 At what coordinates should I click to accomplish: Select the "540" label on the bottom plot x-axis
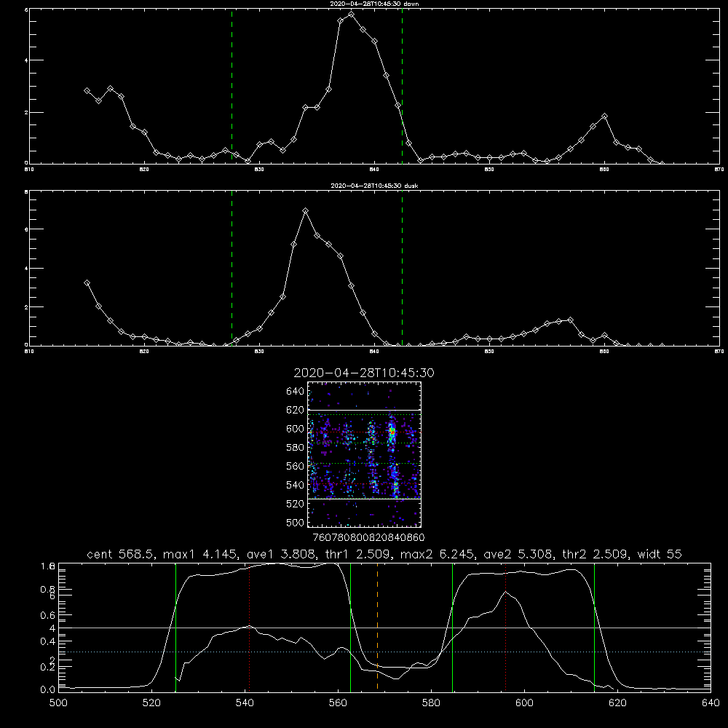point(245,703)
